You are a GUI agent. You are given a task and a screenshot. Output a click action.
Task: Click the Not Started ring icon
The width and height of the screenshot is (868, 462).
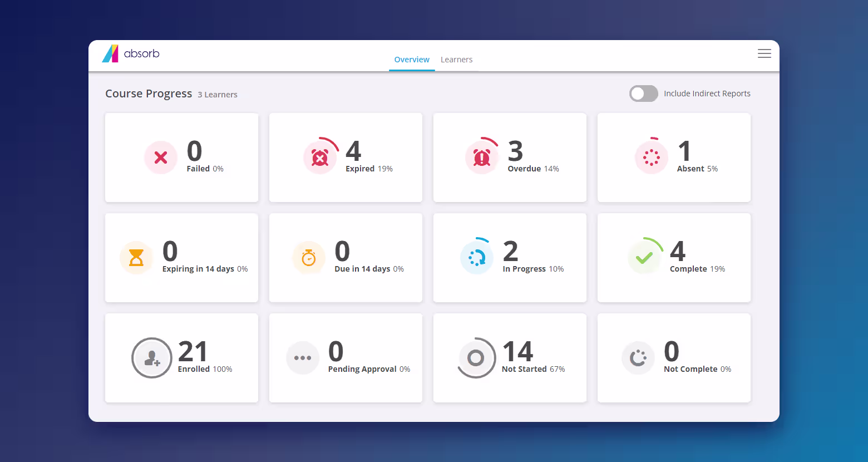(476, 358)
